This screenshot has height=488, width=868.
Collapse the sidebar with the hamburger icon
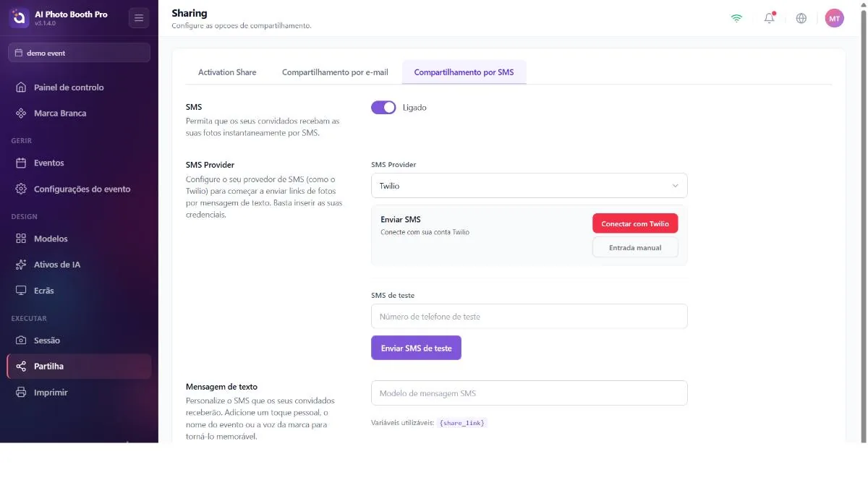pyautogui.click(x=139, y=18)
